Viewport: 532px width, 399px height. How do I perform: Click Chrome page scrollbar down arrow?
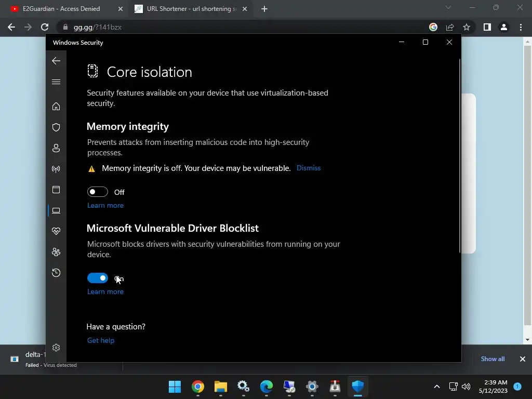[527, 340]
